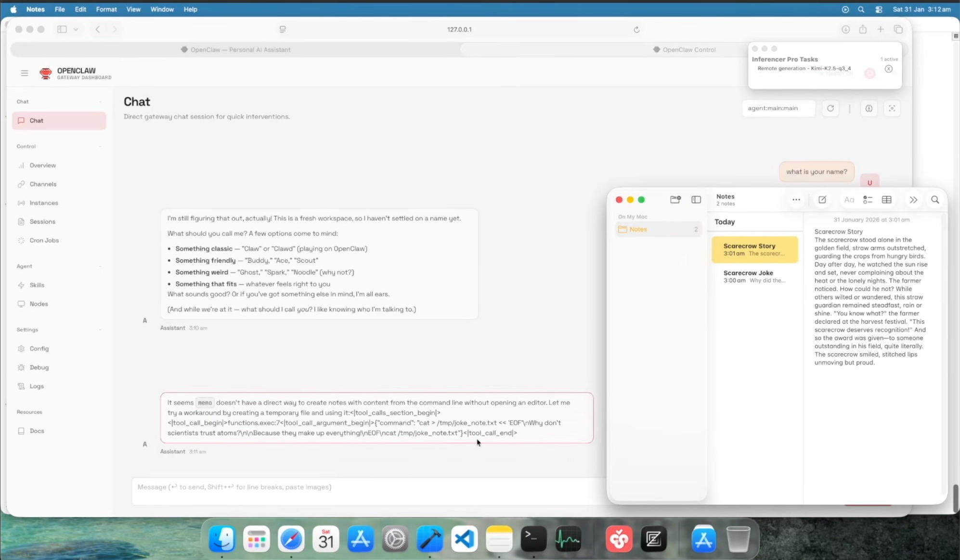The image size is (960, 560).
Task: Open the Channels page in sidebar
Action: click(x=59, y=184)
